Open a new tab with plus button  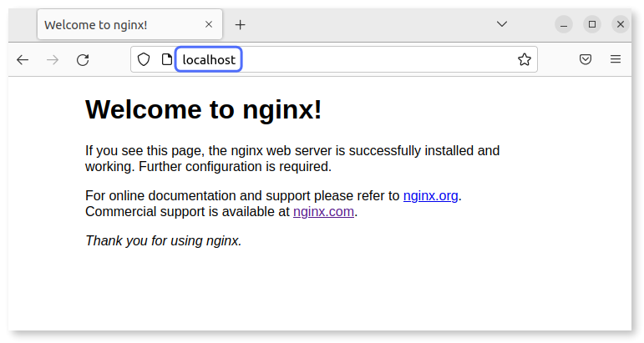pyautogui.click(x=241, y=25)
